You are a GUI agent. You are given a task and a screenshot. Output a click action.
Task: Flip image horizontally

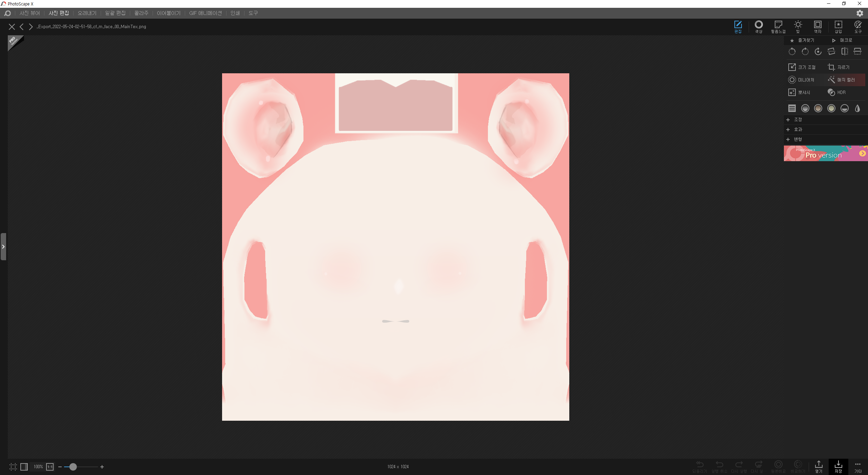pos(845,52)
